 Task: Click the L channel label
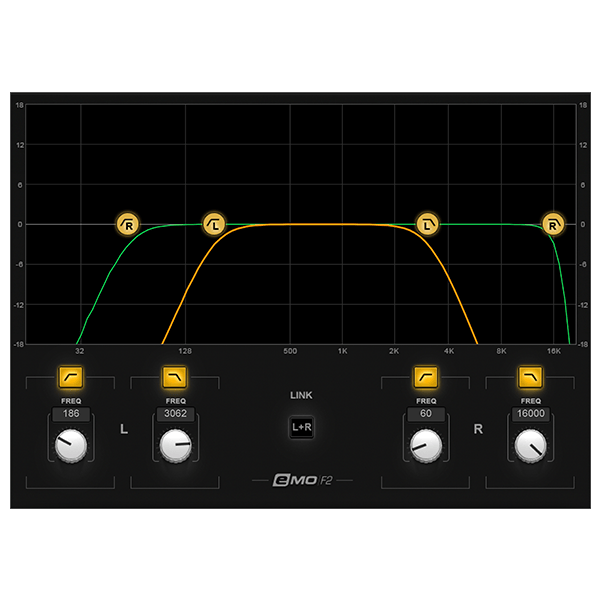tap(124, 429)
